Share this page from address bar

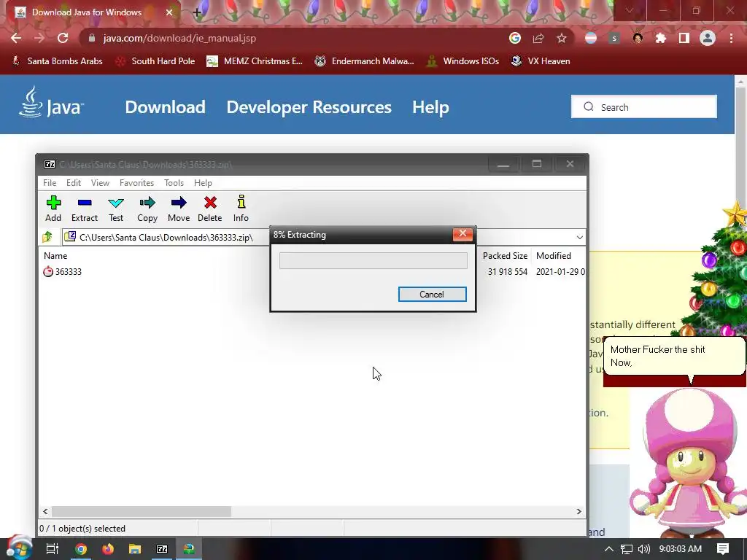(538, 38)
